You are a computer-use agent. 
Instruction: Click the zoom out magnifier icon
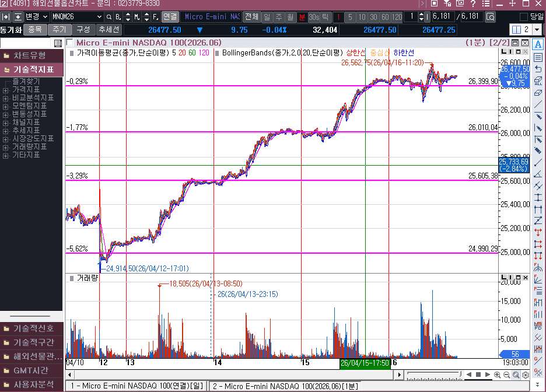506,374
